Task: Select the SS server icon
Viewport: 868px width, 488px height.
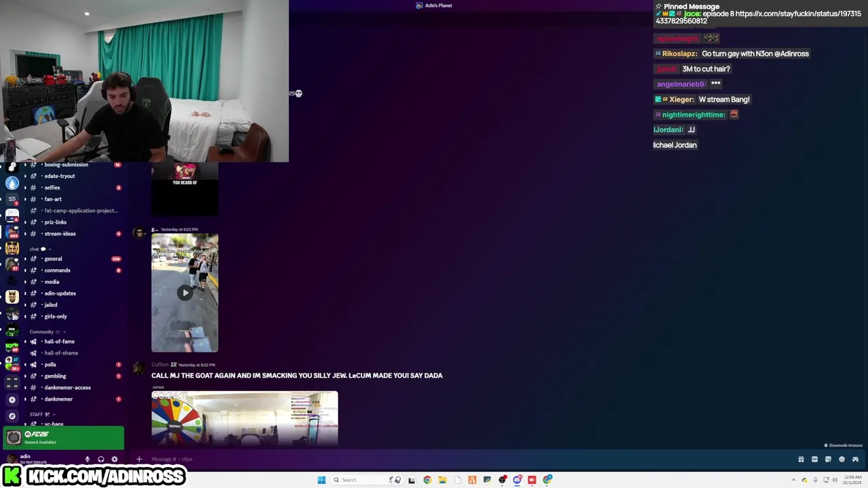Action: pos(12,199)
